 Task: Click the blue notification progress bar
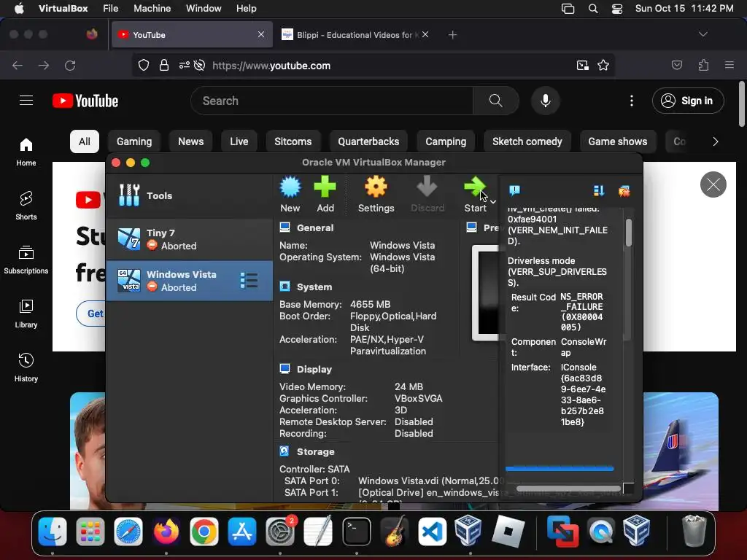(x=560, y=469)
